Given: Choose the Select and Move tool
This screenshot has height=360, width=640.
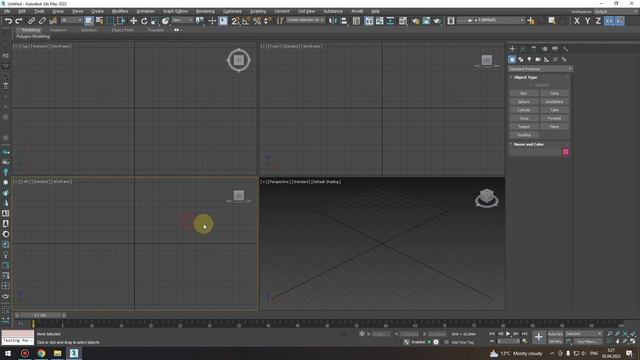Looking at the screenshot, I should pos(133,21).
